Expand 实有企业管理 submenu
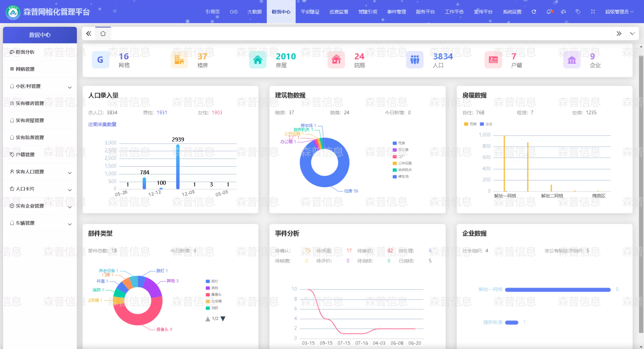Viewport: 644px width, 349px height. (70, 207)
